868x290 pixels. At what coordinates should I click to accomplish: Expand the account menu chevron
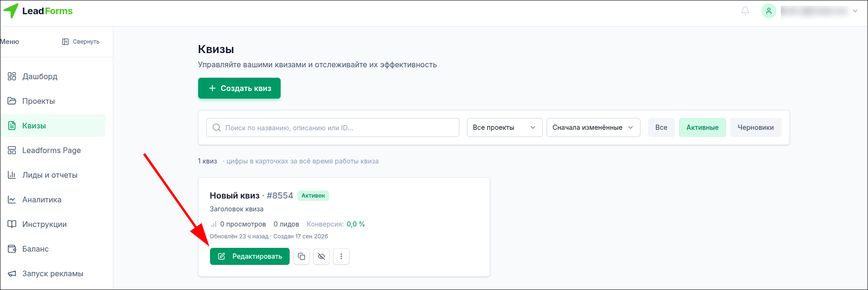pyautogui.click(x=855, y=11)
